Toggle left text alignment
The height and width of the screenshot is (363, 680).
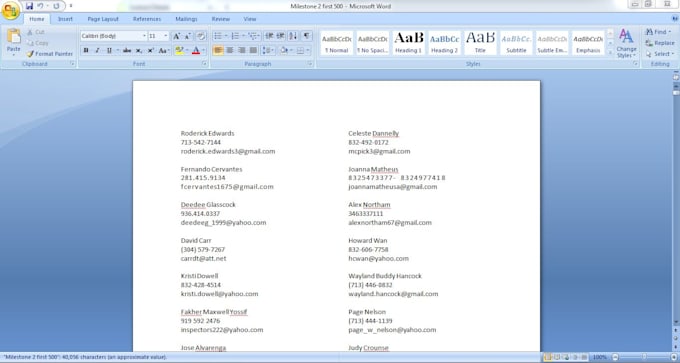(x=218, y=51)
